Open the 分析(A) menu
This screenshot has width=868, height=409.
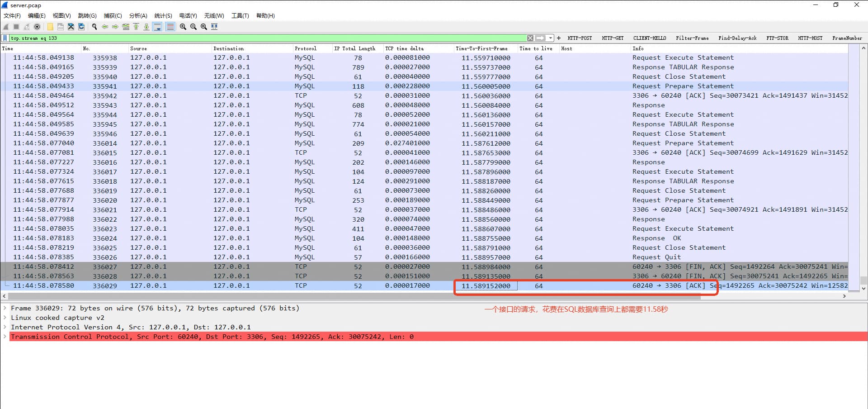coord(138,16)
